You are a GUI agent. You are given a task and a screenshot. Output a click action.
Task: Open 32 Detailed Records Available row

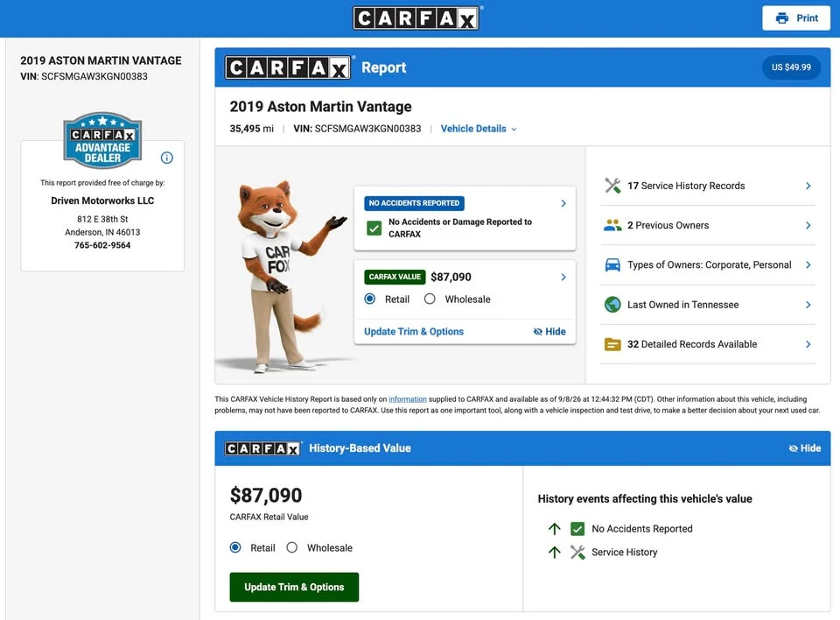click(x=708, y=344)
